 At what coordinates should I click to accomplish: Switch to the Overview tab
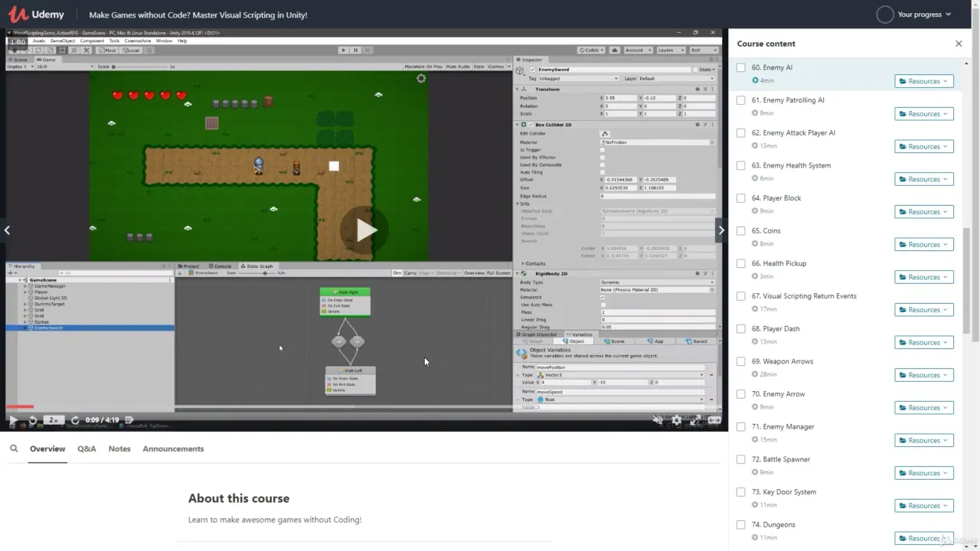pyautogui.click(x=47, y=448)
